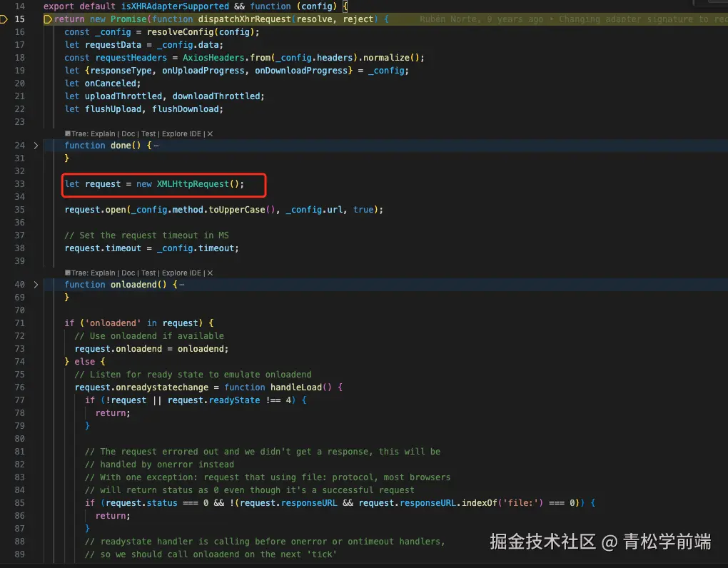This screenshot has height=568, width=728.
Task: Click the debug execution arrow in line 15's gutter
Action: click(4, 19)
